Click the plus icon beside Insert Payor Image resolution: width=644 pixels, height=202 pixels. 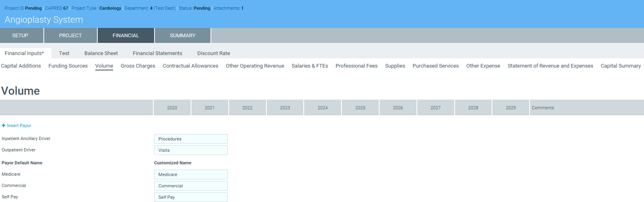coord(4,125)
